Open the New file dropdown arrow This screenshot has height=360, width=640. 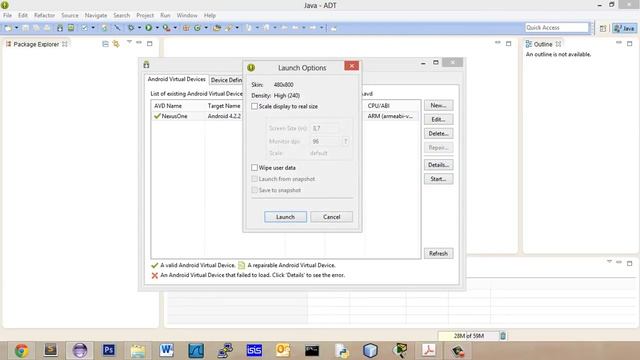[16, 28]
